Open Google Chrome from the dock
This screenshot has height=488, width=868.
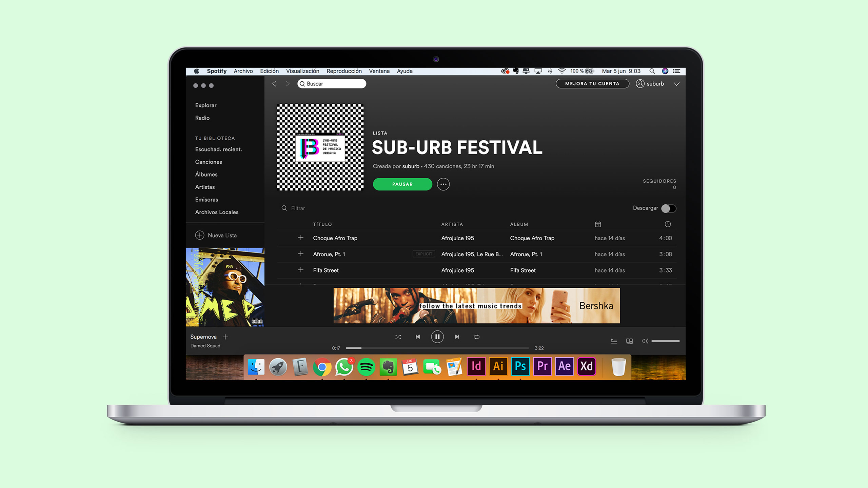click(322, 367)
